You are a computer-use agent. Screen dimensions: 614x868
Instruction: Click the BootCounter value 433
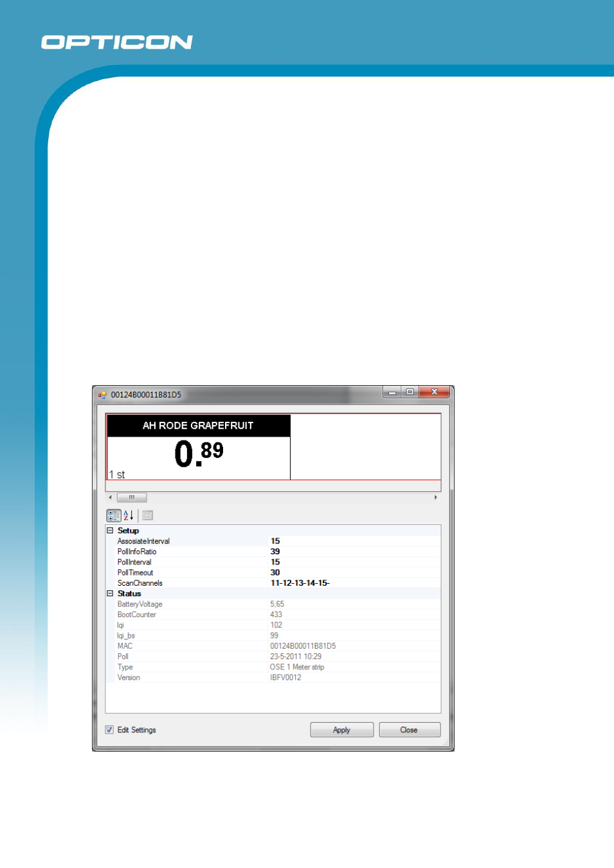(x=276, y=615)
